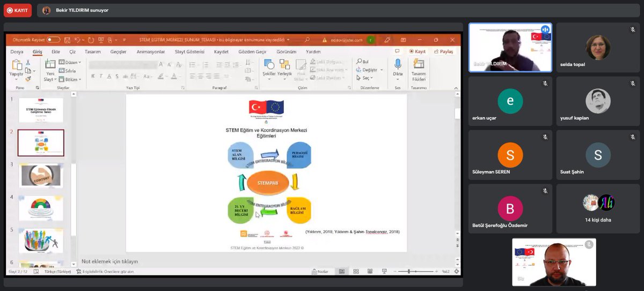Start slideshow from status bar icon
This screenshot has width=644, height=291.
point(384,272)
